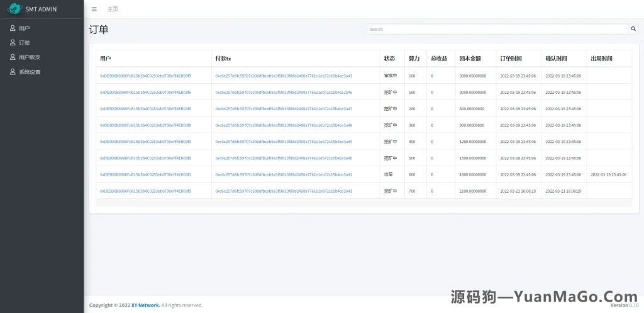This screenshot has height=313, width=644.
Task: Click the search magnifier button
Action: pyautogui.click(x=633, y=29)
